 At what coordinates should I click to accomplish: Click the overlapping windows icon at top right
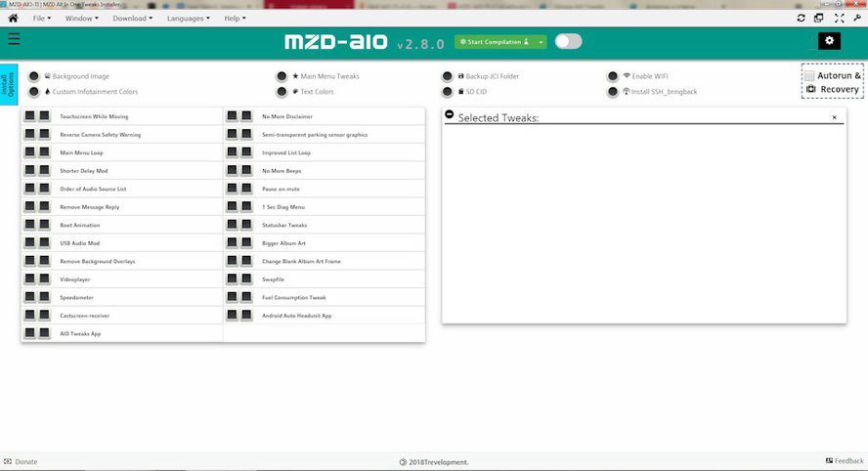click(x=819, y=18)
